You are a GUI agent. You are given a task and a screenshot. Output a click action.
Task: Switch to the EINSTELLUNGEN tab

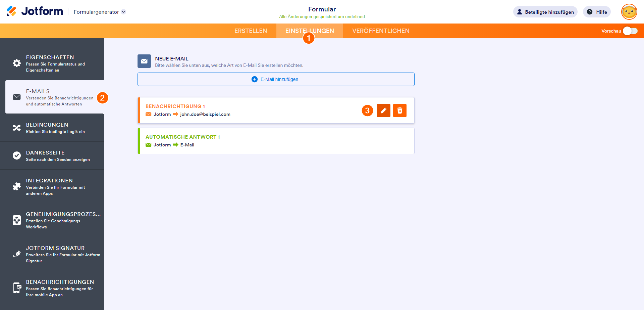[x=310, y=31]
